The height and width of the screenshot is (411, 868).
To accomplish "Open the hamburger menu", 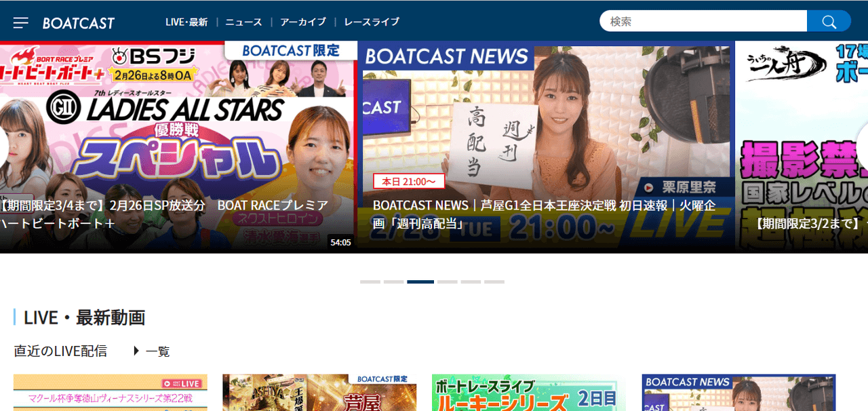I will pyautogui.click(x=21, y=22).
